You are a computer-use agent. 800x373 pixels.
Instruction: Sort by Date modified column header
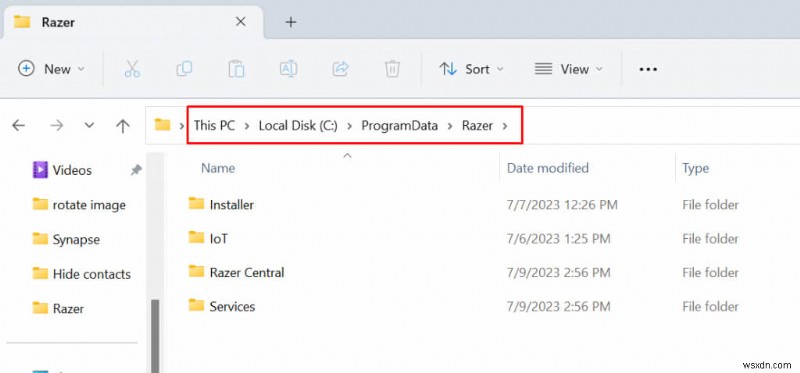click(x=547, y=168)
